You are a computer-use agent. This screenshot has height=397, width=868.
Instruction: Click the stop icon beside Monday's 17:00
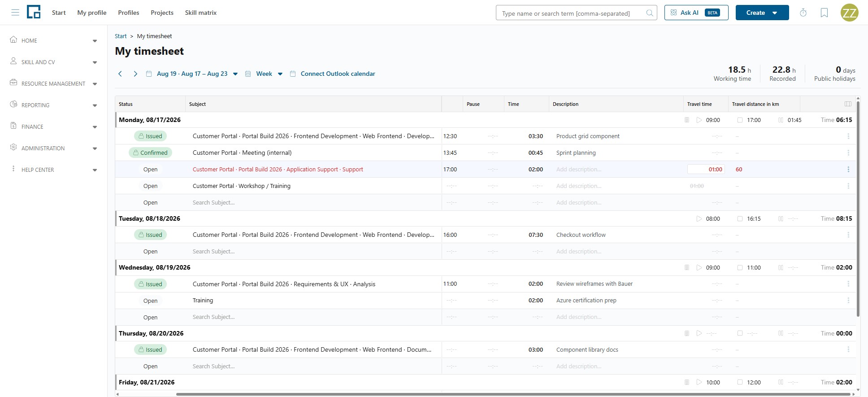(x=740, y=120)
